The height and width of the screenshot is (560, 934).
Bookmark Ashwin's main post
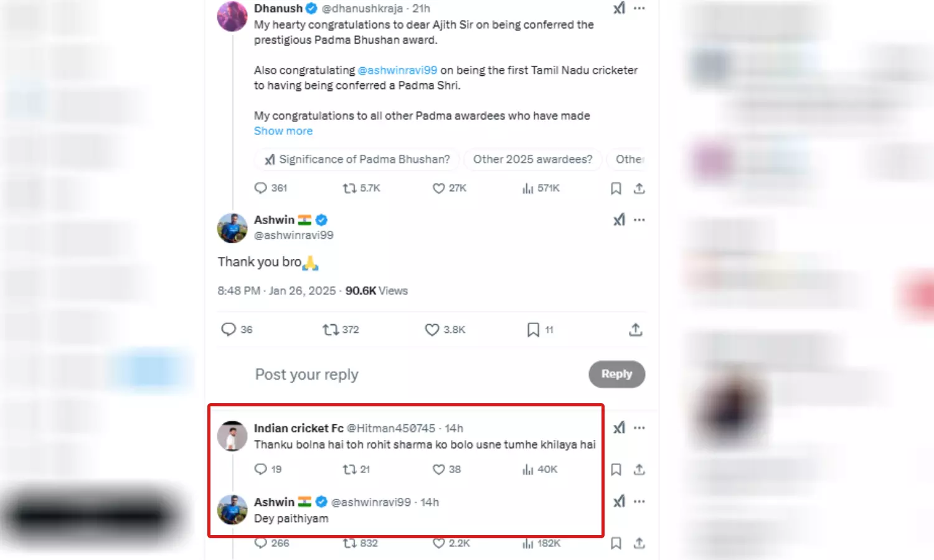tap(533, 330)
